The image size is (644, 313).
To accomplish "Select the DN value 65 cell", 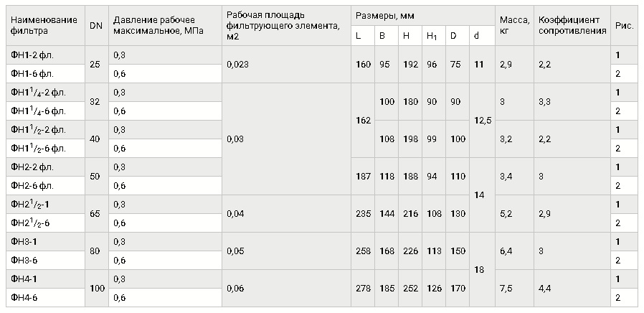I will 97,214.
